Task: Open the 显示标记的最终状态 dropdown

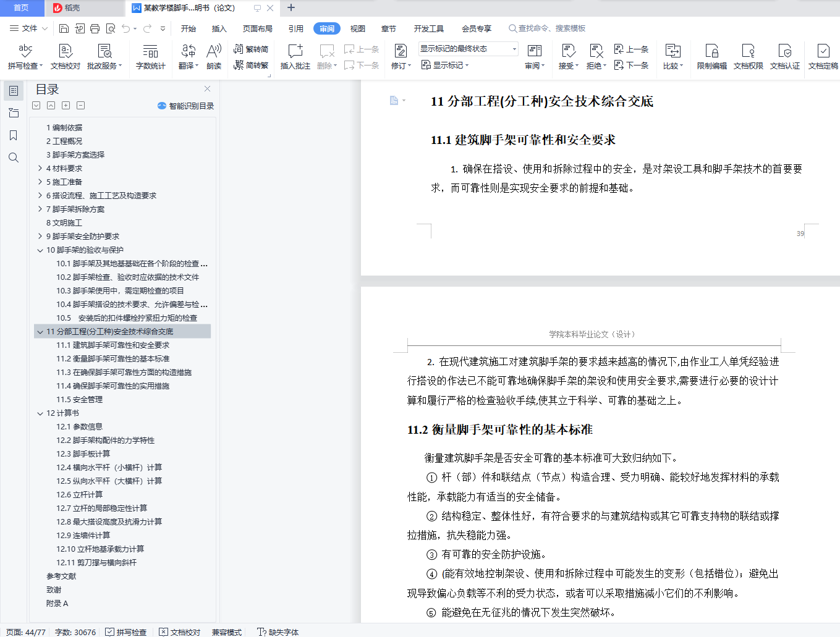Action: (x=468, y=49)
